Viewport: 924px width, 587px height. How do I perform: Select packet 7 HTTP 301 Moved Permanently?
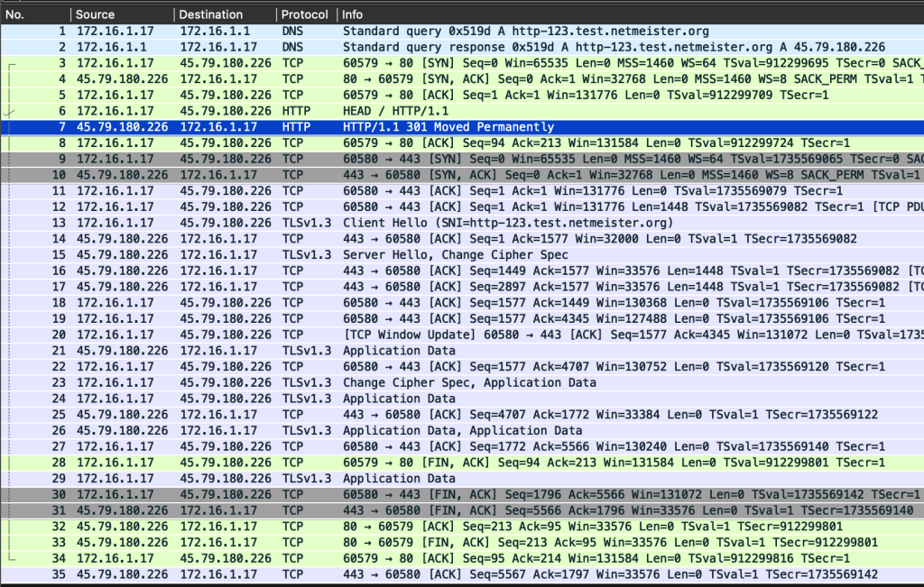(462, 126)
